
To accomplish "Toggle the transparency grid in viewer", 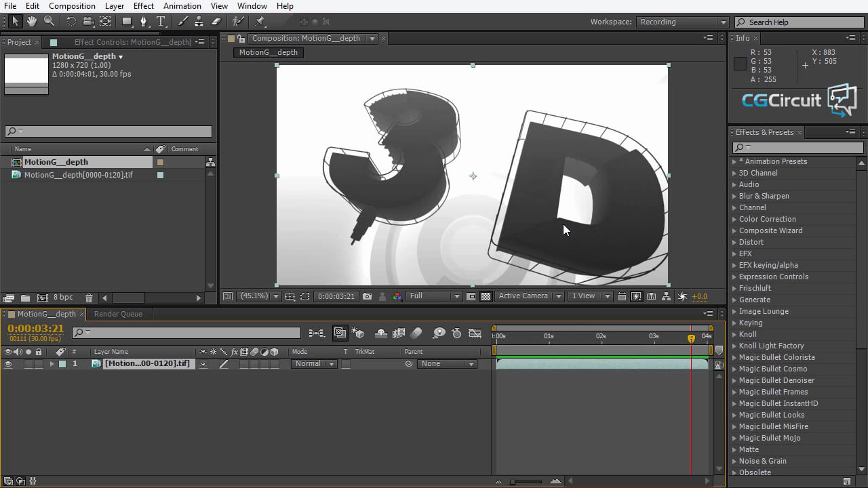I will point(486,296).
